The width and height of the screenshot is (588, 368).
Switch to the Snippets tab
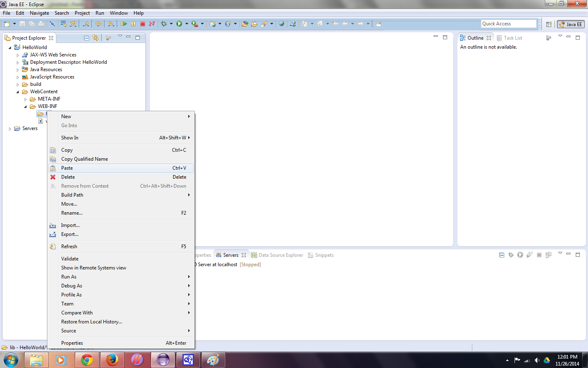(x=321, y=255)
